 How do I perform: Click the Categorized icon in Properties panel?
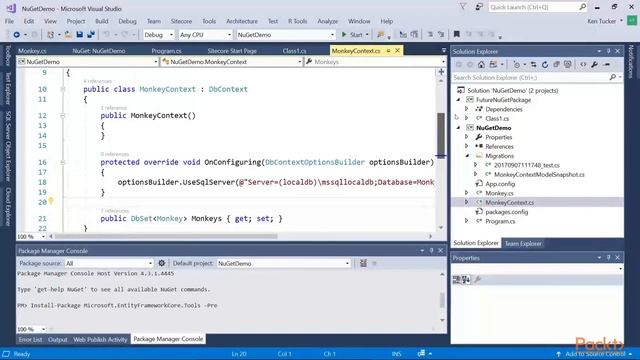(457, 280)
